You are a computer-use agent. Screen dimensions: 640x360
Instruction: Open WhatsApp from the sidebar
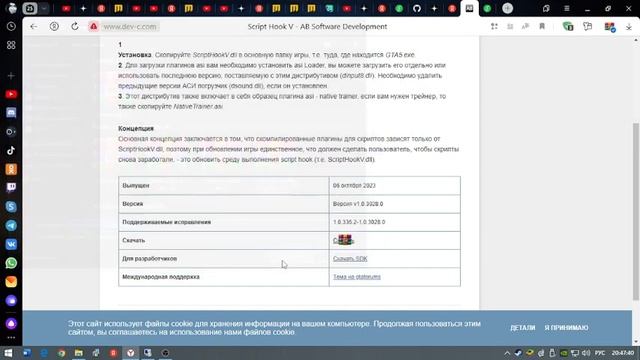click(x=11, y=263)
